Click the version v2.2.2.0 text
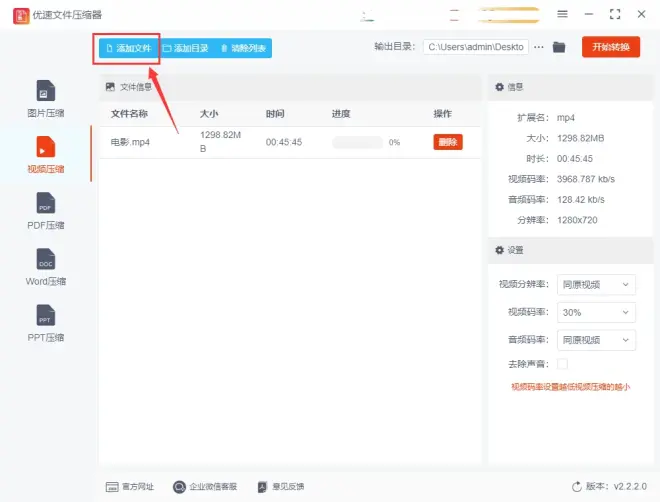The width and height of the screenshot is (660, 502). 616,487
